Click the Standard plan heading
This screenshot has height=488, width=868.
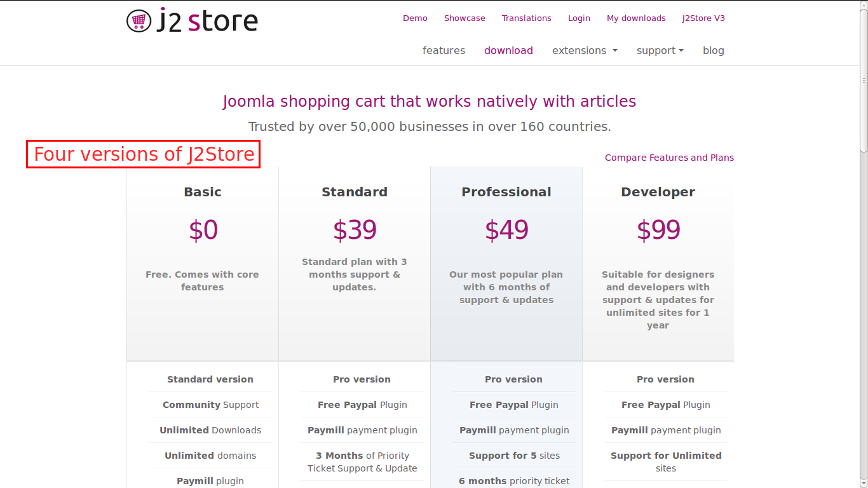(355, 192)
